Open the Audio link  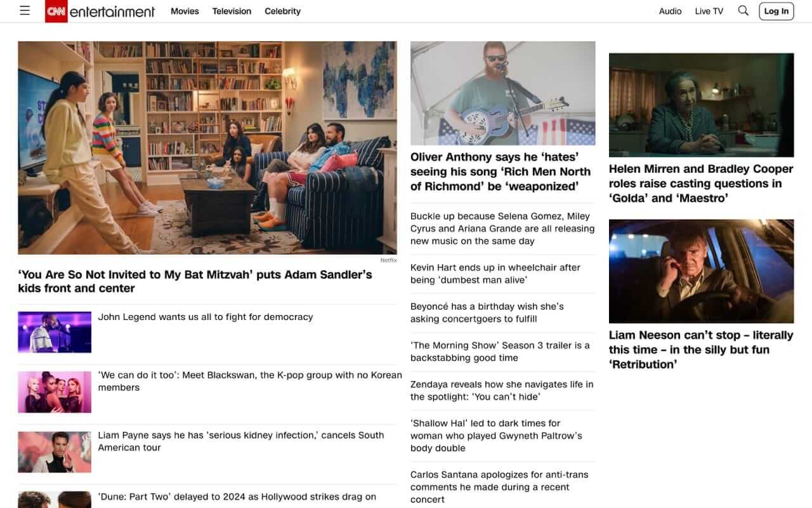point(670,11)
